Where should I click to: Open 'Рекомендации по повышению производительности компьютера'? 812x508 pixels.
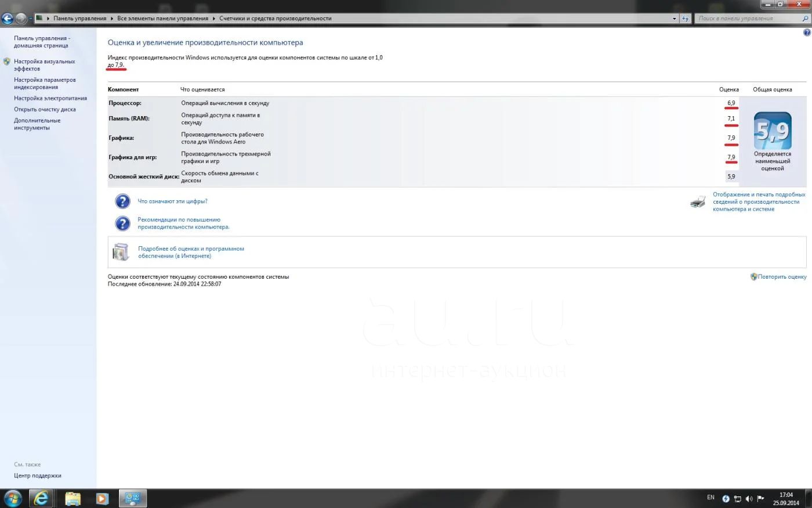[x=183, y=224]
